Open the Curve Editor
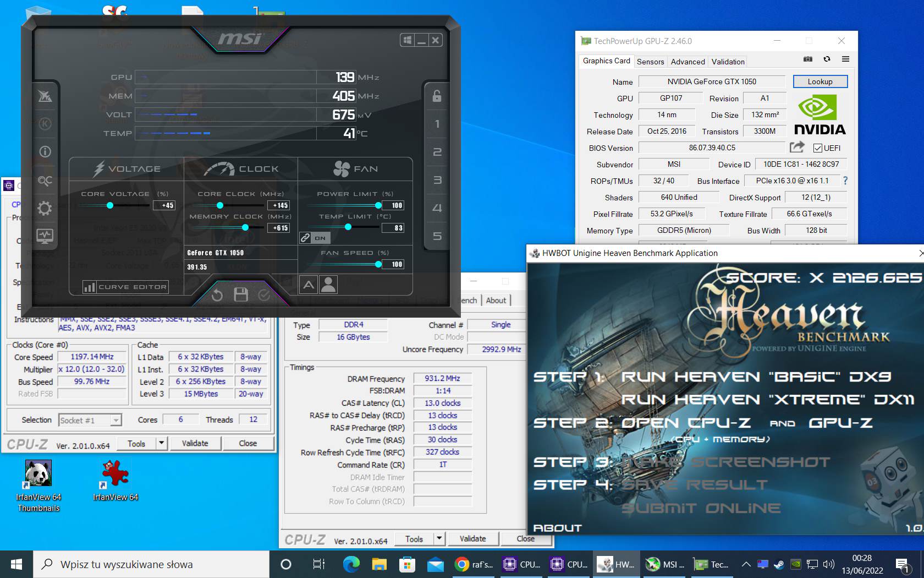 126,287
